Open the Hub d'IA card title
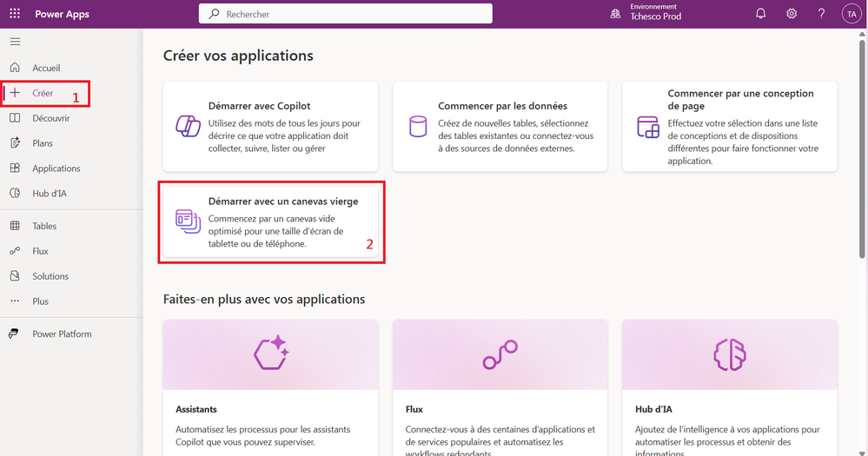 (653, 409)
